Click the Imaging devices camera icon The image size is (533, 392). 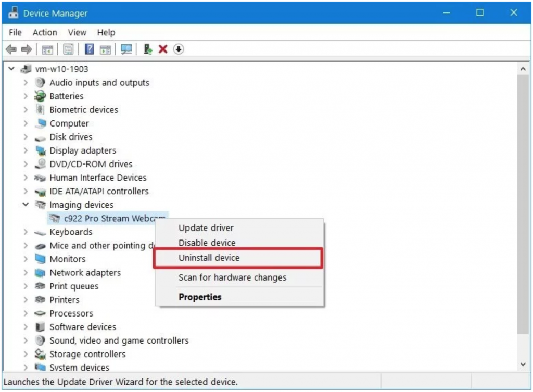click(x=40, y=205)
